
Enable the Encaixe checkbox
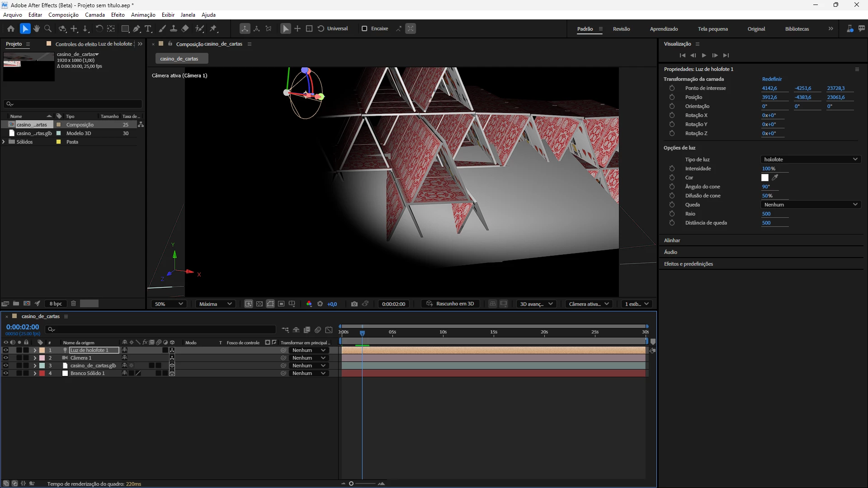tap(364, 28)
